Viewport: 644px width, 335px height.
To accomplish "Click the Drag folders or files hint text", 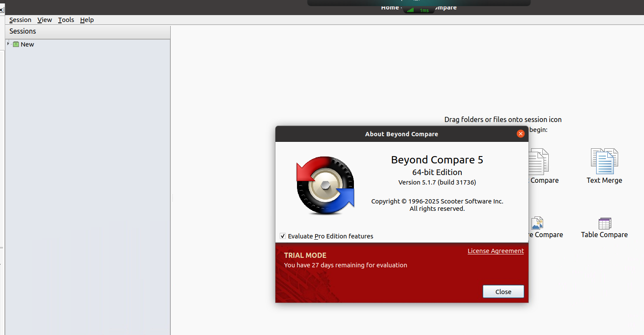I will pos(503,119).
